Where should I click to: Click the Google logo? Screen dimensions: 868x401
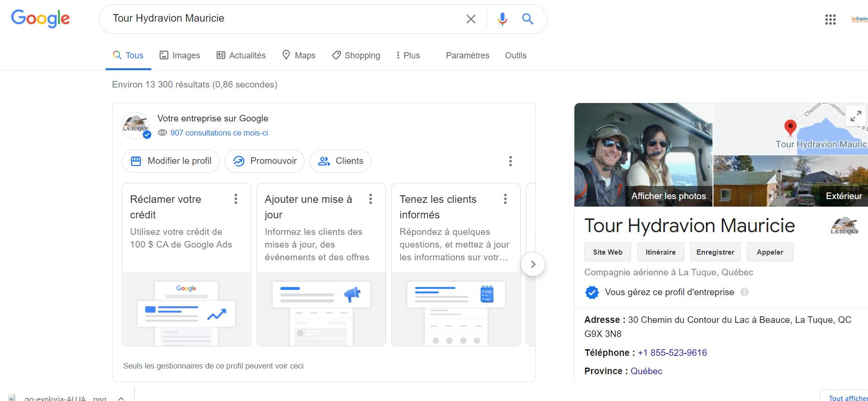click(41, 19)
